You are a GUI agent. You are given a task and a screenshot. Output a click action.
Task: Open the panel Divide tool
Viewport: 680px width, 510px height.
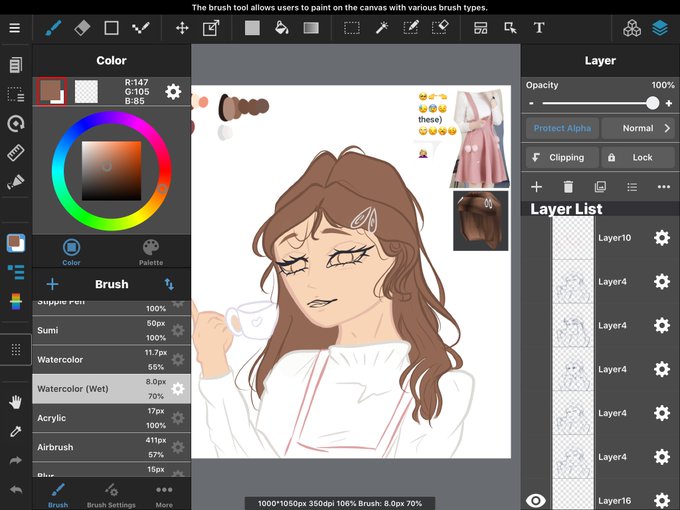[x=481, y=28]
